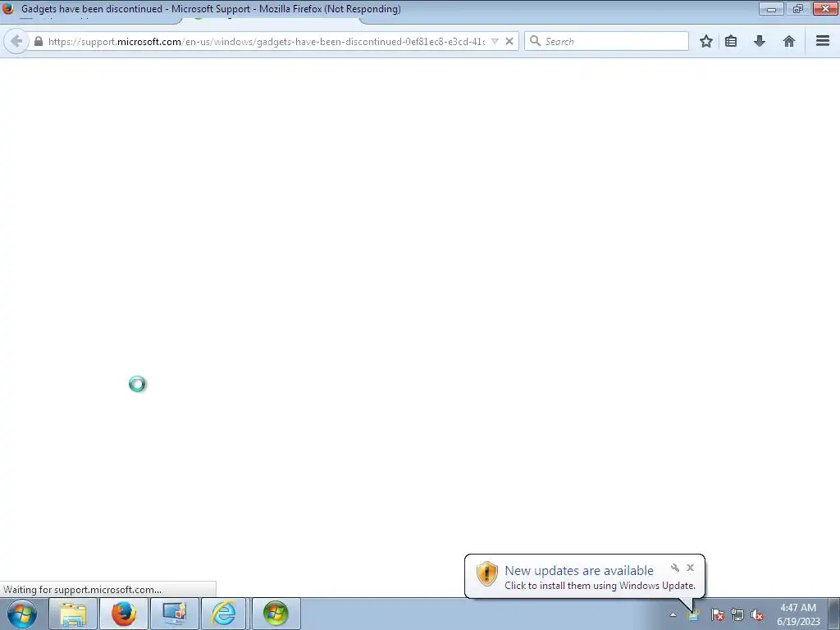This screenshot has width=840, height=630.
Task: Restore down the Firefox window
Action: [x=797, y=8]
